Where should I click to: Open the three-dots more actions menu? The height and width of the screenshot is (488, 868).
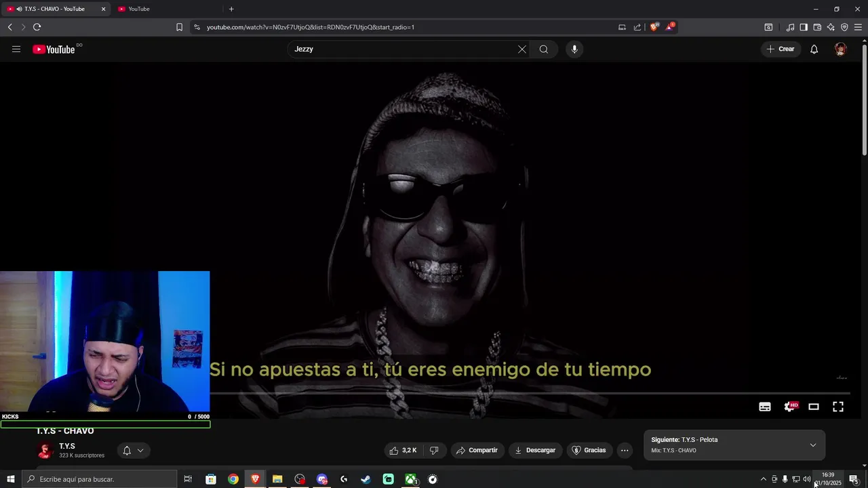tap(625, 450)
